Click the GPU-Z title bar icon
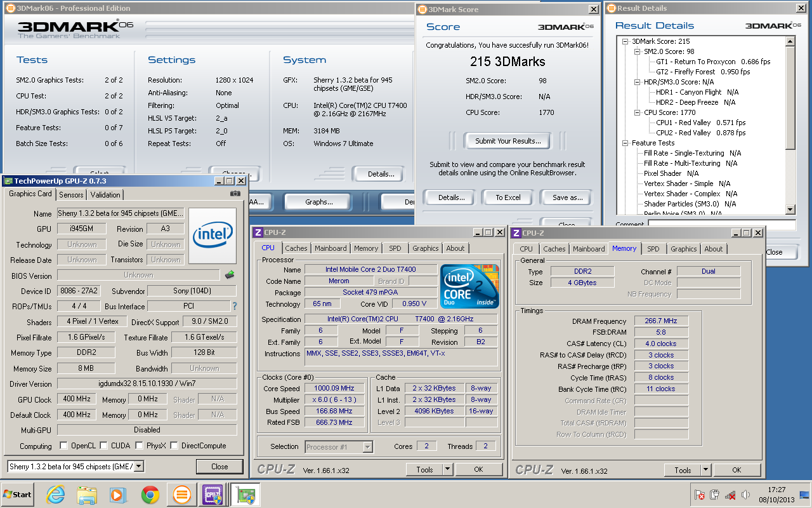Image resolution: width=812 pixels, height=508 pixels. coord(8,181)
